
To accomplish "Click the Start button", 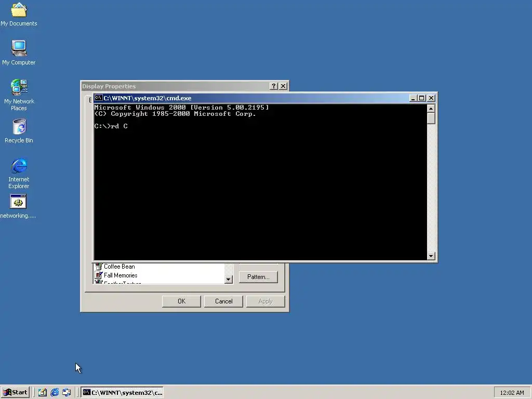I will coord(15,393).
